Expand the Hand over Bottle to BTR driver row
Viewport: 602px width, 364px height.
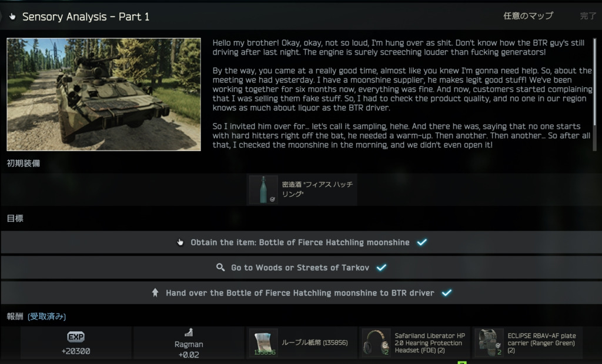pos(301,293)
